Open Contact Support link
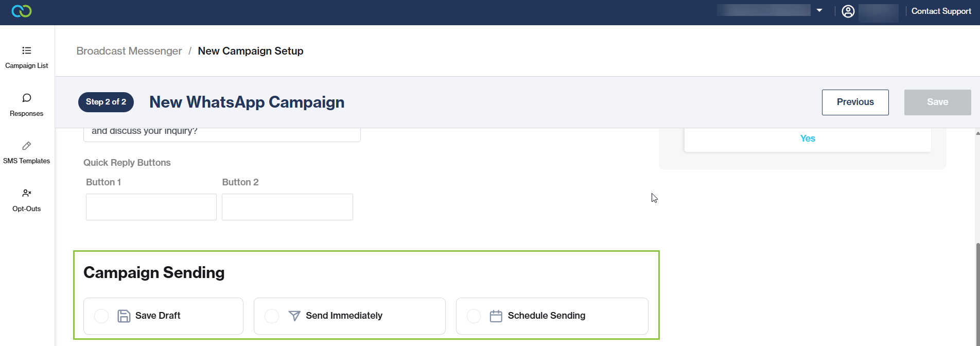The width and height of the screenshot is (980, 346). [941, 11]
